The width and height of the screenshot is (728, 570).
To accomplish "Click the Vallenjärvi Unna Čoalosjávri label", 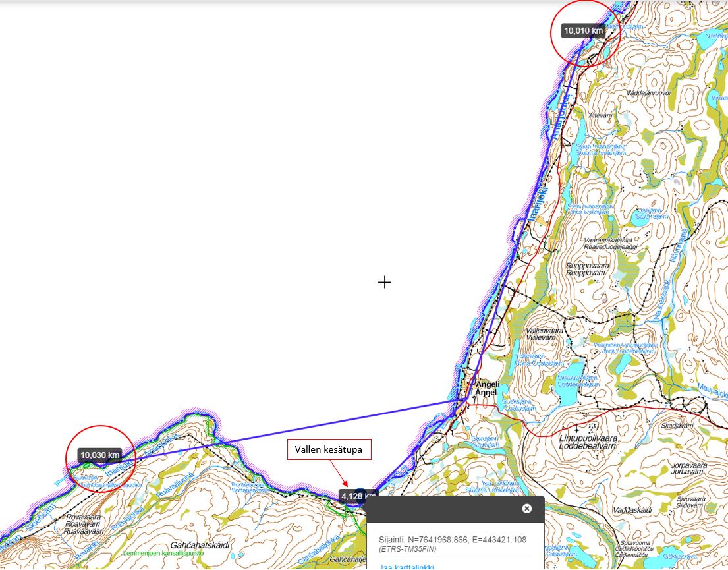I will 540,359.
